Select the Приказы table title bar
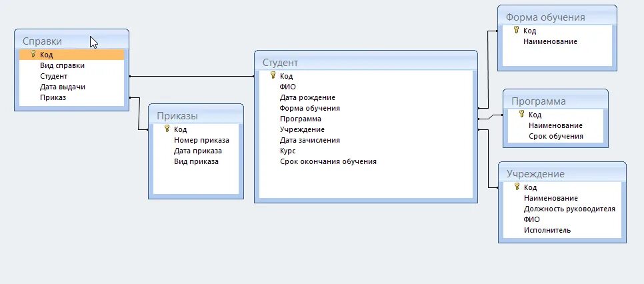The width and height of the screenshot is (644, 284). [x=196, y=115]
